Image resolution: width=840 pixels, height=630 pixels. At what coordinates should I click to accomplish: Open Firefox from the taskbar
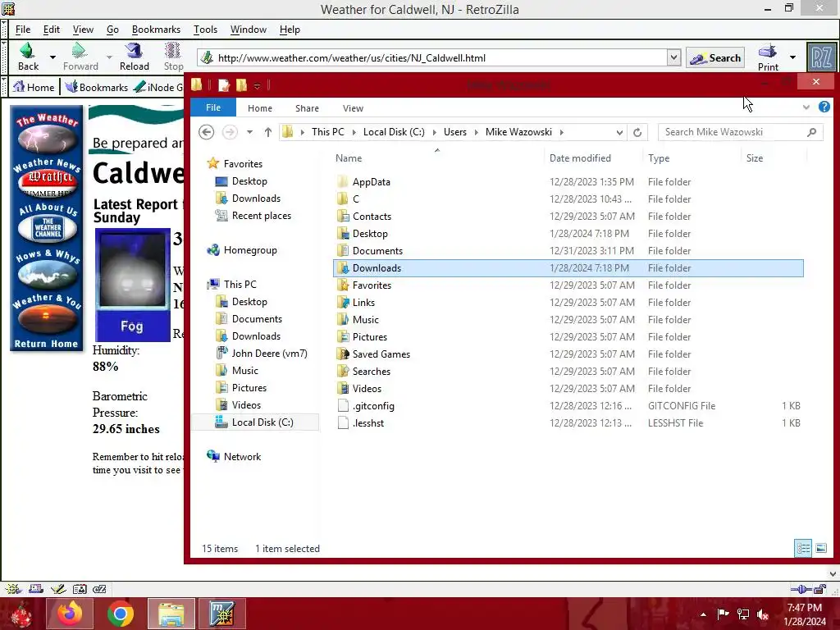pyautogui.click(x=70, y=614)
